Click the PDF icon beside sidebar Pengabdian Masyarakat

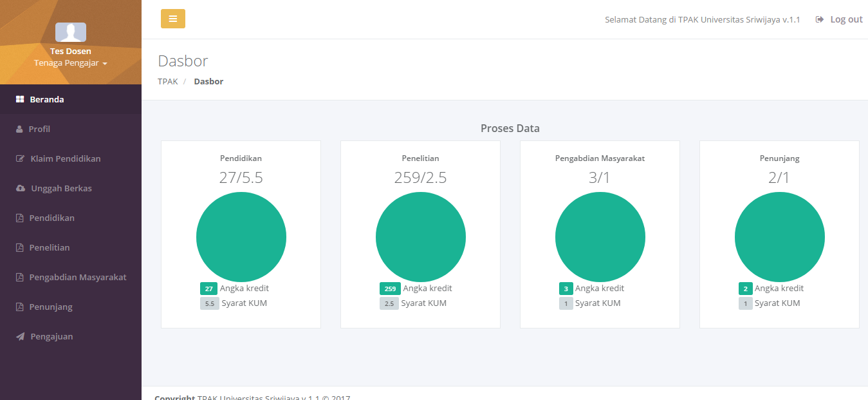[19, 277]
